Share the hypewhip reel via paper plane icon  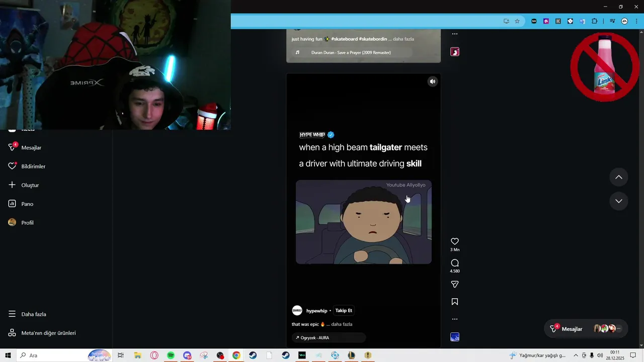pyautogui.click(x=455, y=285)
